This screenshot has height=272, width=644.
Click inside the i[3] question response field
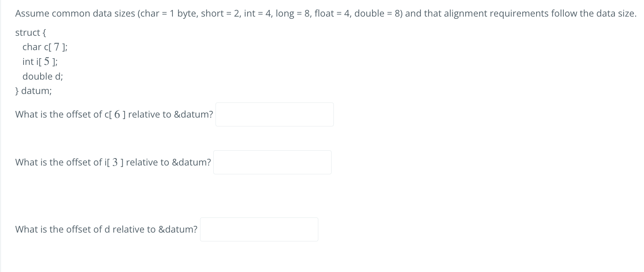pos(272,162)
